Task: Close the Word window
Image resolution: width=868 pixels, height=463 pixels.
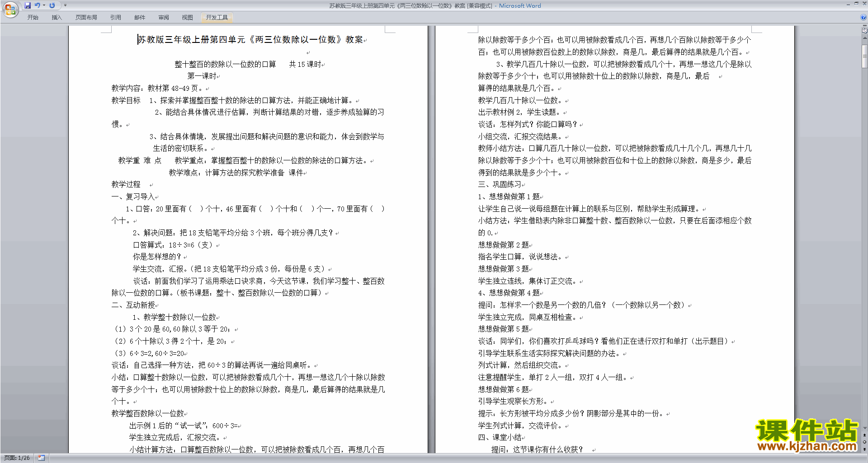Action: [864, 4]
